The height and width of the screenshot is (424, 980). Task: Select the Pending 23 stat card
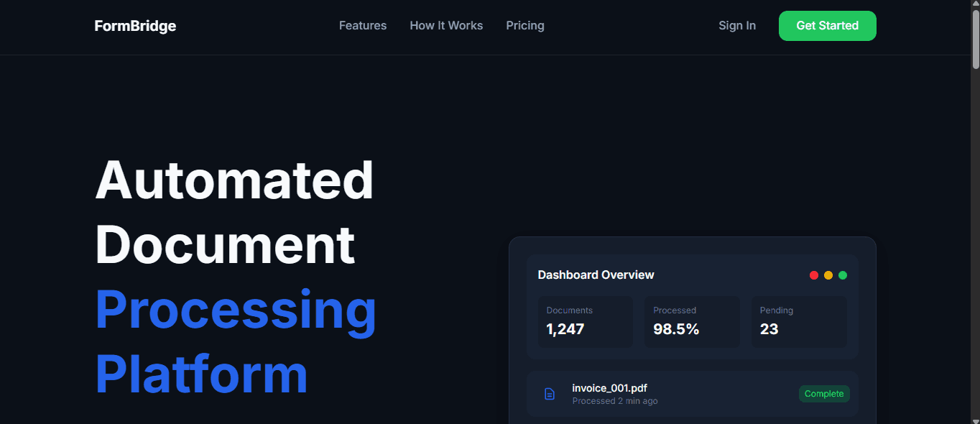[799, 322]
